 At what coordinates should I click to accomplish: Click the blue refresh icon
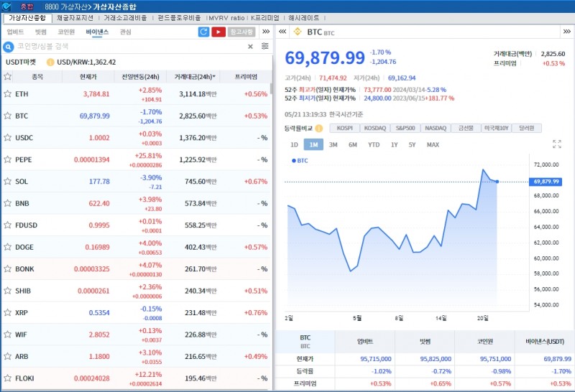(203, 32)
